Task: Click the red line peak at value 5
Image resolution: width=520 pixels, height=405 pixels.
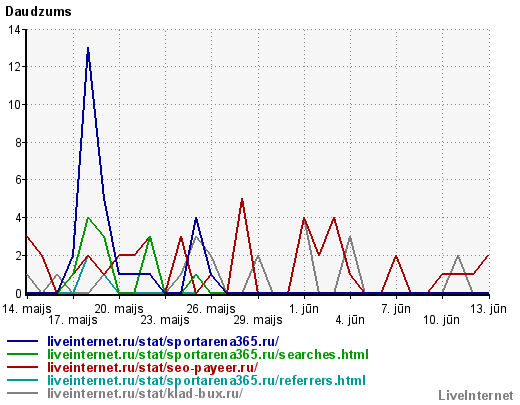Action: click(242, 199)
